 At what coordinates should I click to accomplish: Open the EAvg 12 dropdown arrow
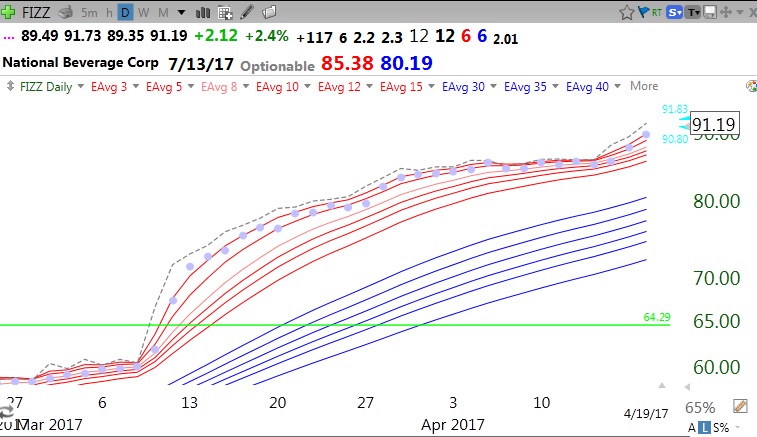tap(369, 86)
